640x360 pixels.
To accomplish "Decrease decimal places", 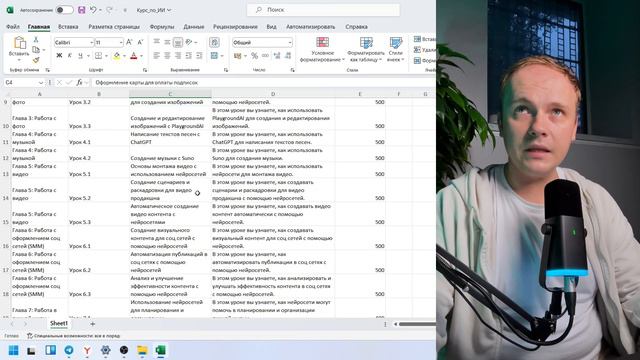I will pyautogui.click(x=288, y=56).
